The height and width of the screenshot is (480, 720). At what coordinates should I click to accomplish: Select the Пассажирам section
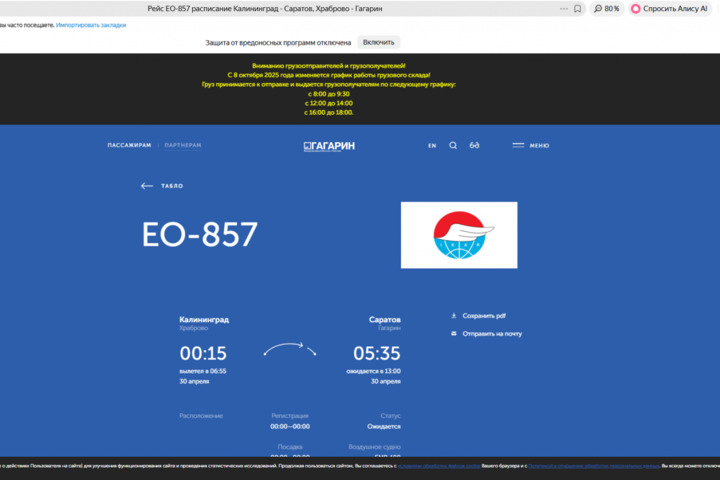(x=129, y=145)
